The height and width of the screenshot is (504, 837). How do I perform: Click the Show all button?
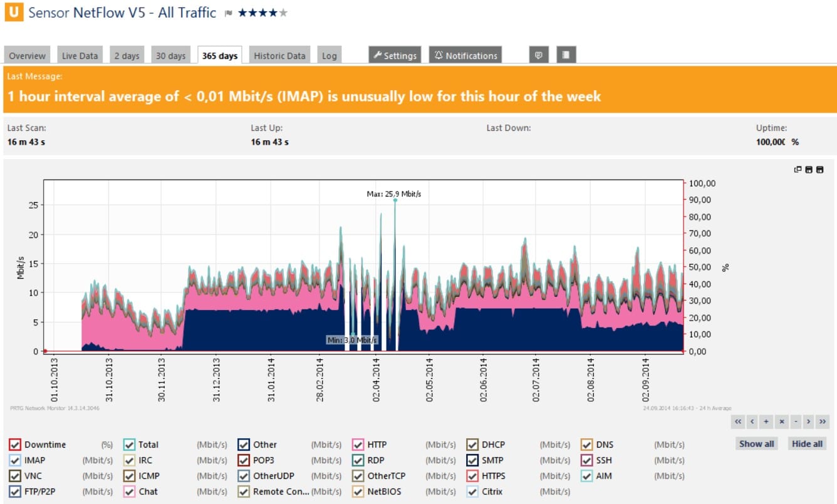[757, 444]
